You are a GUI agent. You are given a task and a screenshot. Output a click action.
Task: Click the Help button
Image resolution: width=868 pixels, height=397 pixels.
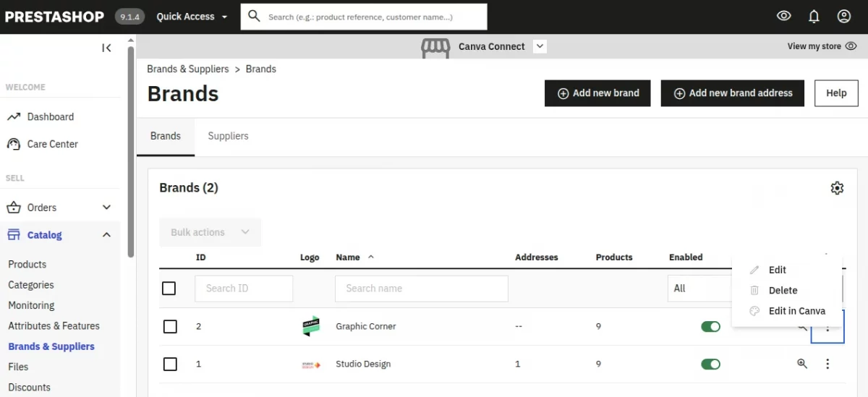[836, 93]
